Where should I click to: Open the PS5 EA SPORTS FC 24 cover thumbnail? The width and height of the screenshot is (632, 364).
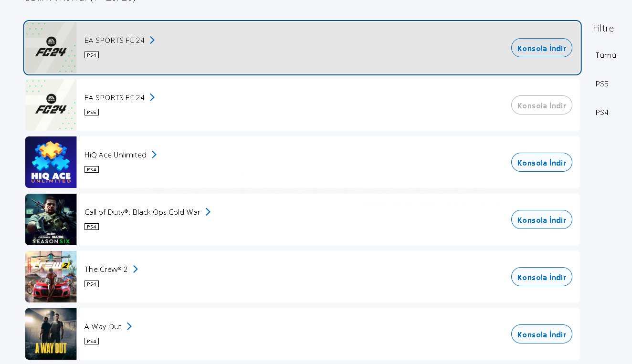(x=51, y=105)
